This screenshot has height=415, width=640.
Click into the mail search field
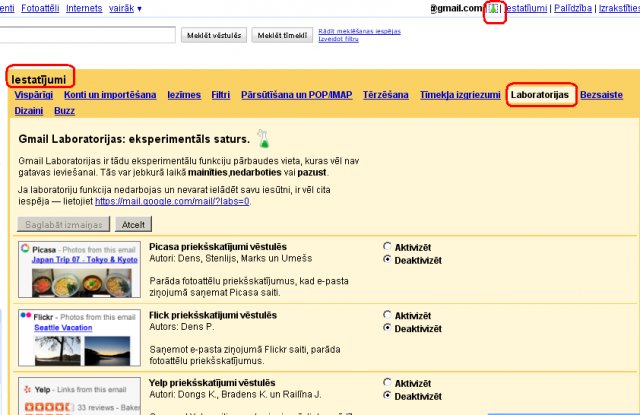pyautogui.click(x=87, y=35)
